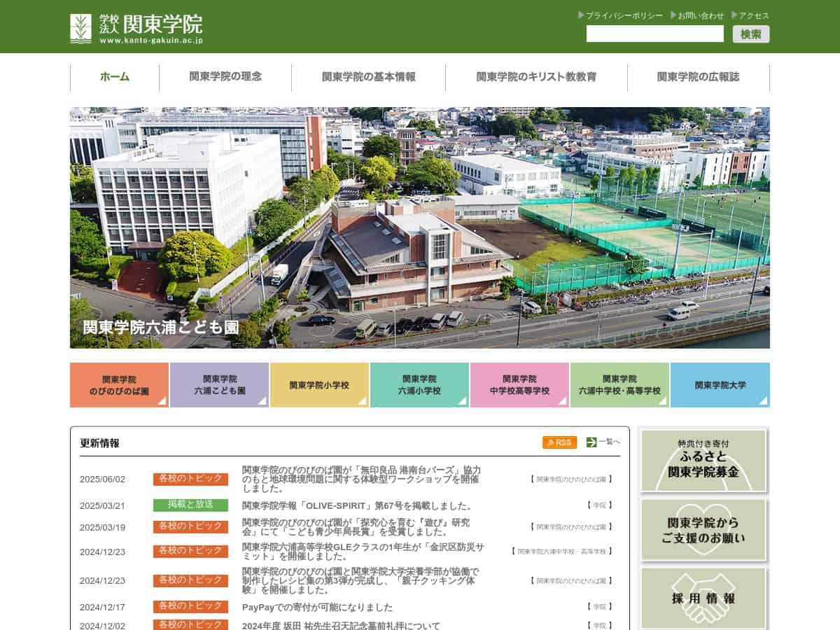Viewport: 840px width, 630px height.
Task: Click the campus aerial hero image
Action: click(420, 227)
